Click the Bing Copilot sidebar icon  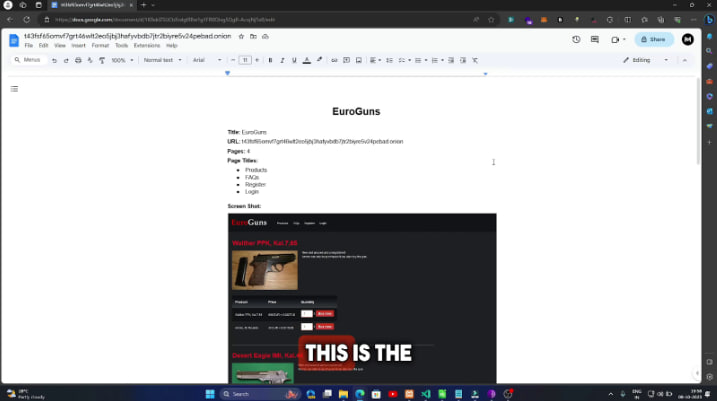coord(709,20)
